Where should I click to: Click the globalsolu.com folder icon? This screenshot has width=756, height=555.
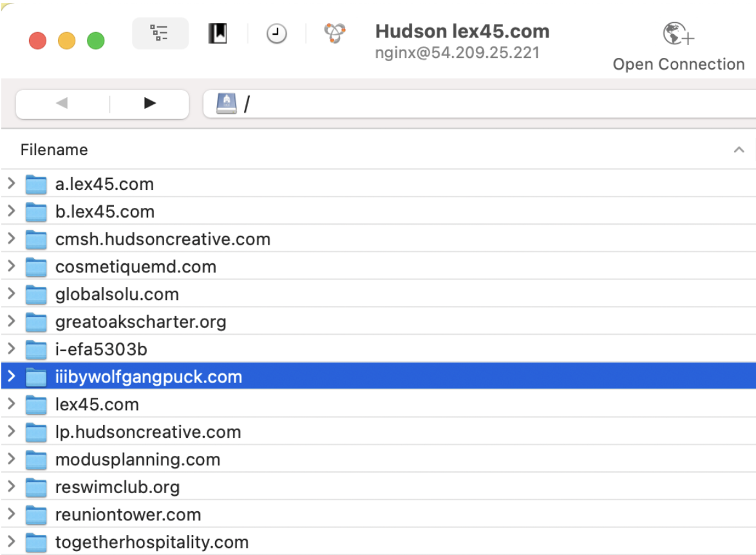pos(36,294)
